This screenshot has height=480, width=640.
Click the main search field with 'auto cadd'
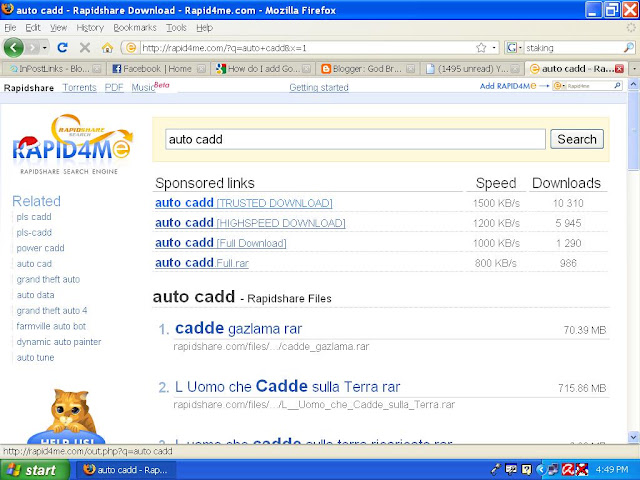(x=355, y=139)
